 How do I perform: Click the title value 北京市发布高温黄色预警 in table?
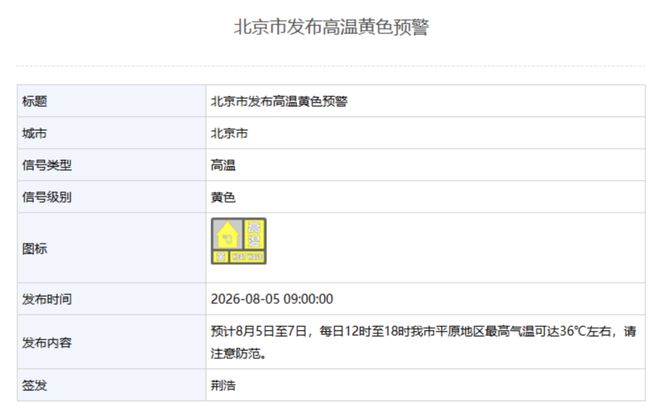[x=279, y=101]
